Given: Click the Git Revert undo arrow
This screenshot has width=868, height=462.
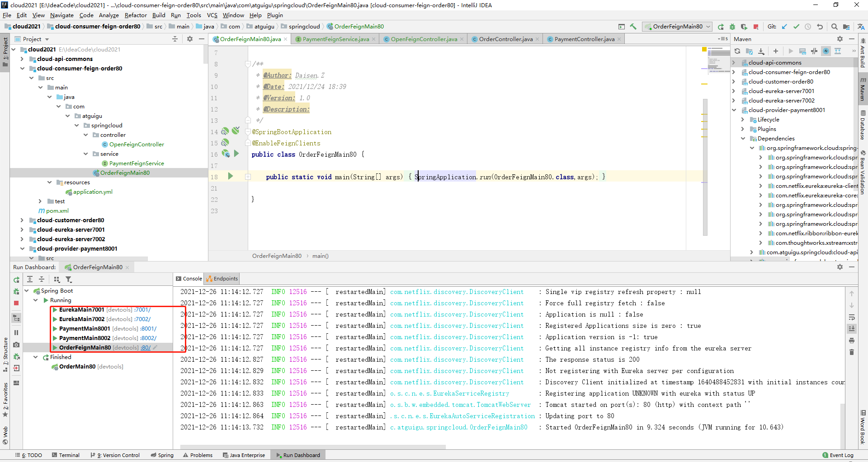Looking at the screenshot, I should click(820, 27).
